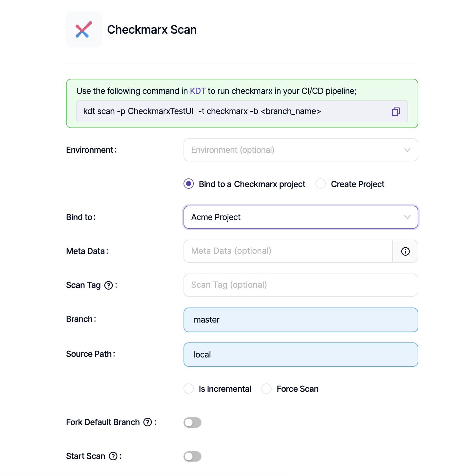
Task: Click the Branch field containing master
Action: [300, 320]
